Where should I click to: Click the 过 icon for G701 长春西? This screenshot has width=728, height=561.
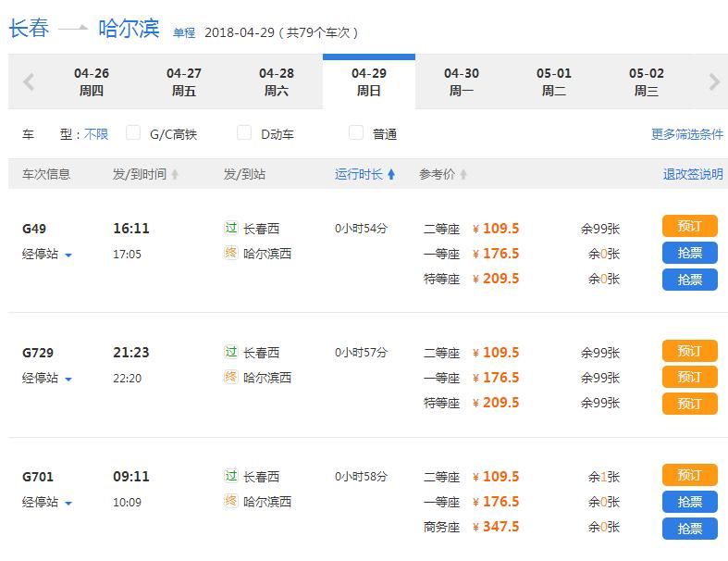point(231,476)
